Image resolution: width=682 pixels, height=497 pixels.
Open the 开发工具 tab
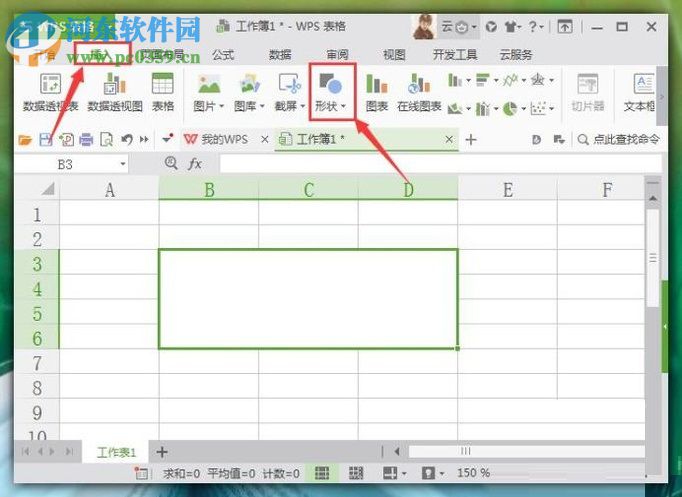(x=455, y=55)
